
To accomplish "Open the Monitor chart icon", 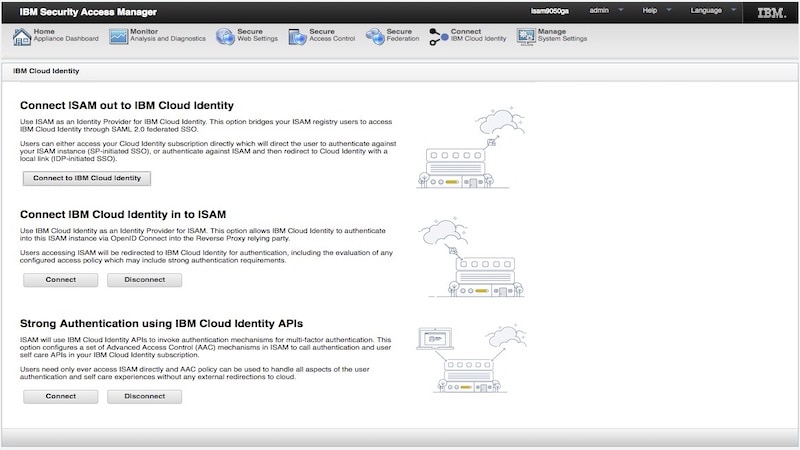I will tap(118, 36).
